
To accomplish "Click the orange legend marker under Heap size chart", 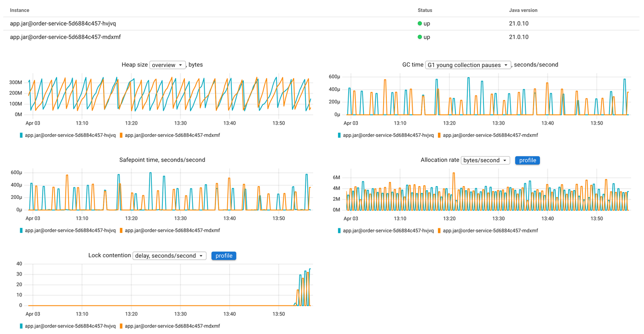I will pyautogui.click(x=120, y=135).
